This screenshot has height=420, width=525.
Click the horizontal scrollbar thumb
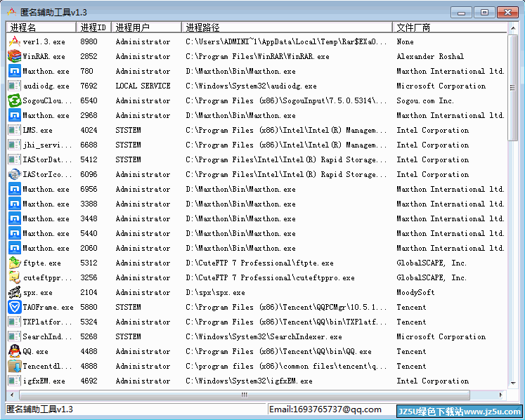point(245,395)
